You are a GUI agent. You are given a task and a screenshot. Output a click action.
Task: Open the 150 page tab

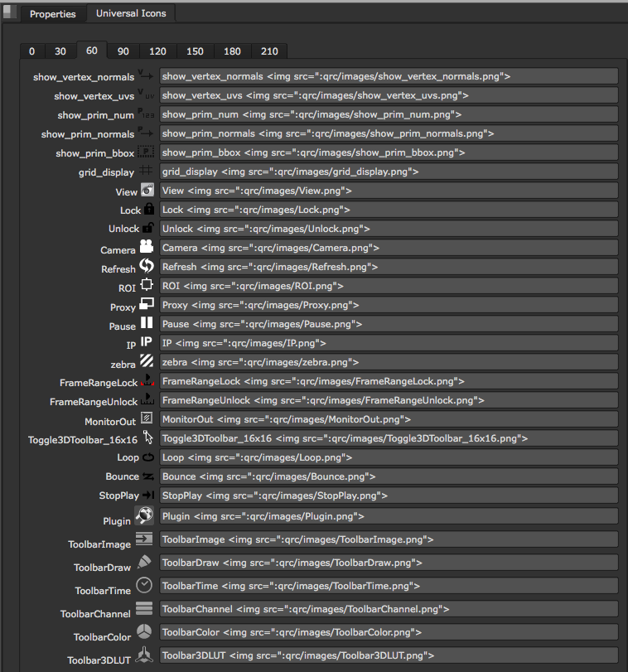(x=195, y=51)
